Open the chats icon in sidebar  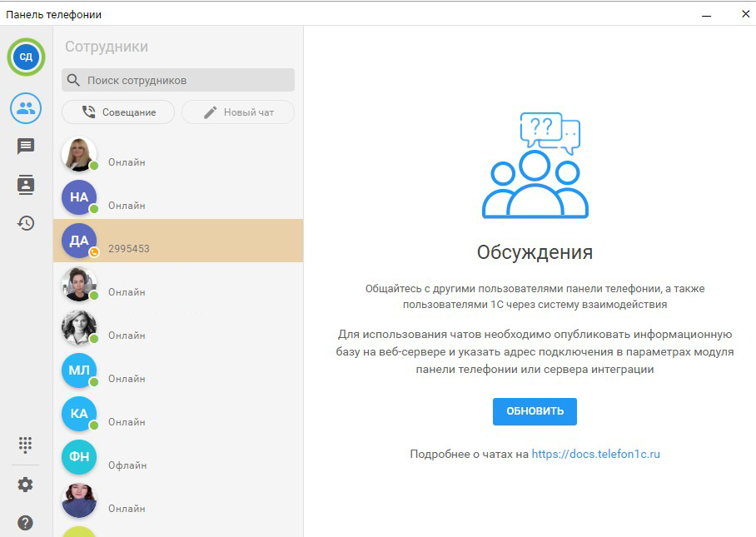26,147
